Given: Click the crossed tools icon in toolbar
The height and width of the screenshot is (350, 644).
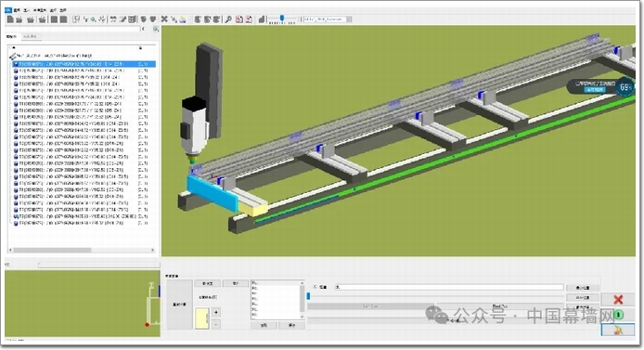Looking at the screenshot, I should [x=164, y=19].
